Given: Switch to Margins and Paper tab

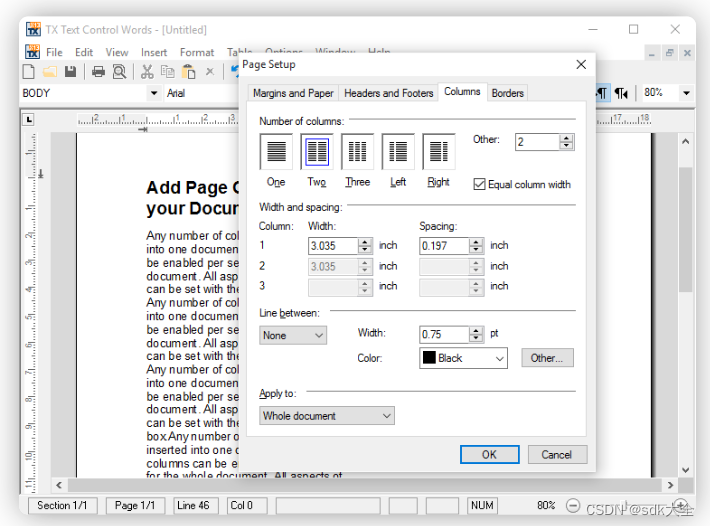Looking at the screenshot, I should click(x=293, y=93).
